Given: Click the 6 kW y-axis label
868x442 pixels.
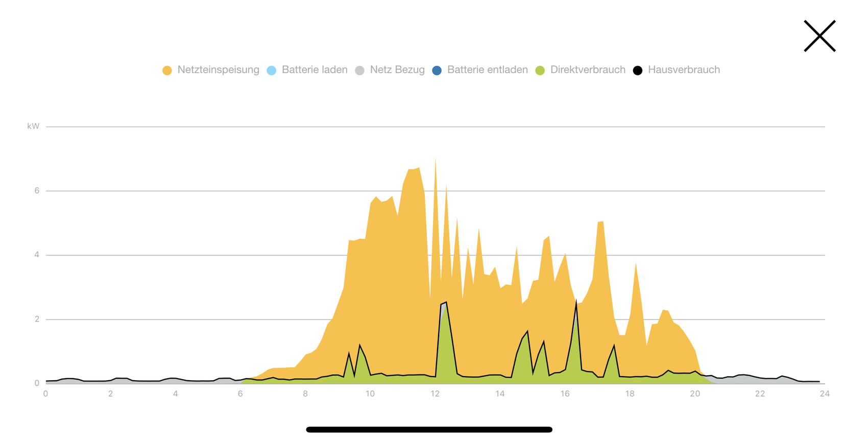Looking at the screenshot, I should (x=37, y=191).
